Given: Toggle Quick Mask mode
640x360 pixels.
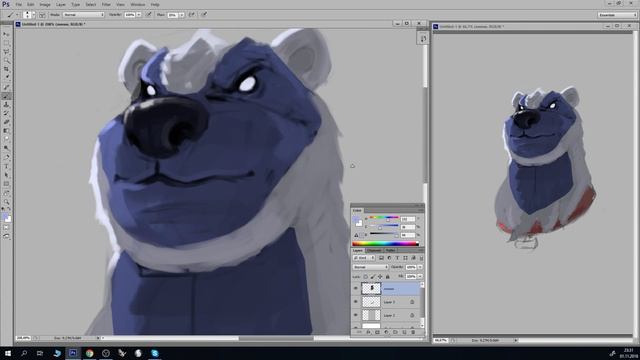Looking at the screenshot, I should click(6, 228).
